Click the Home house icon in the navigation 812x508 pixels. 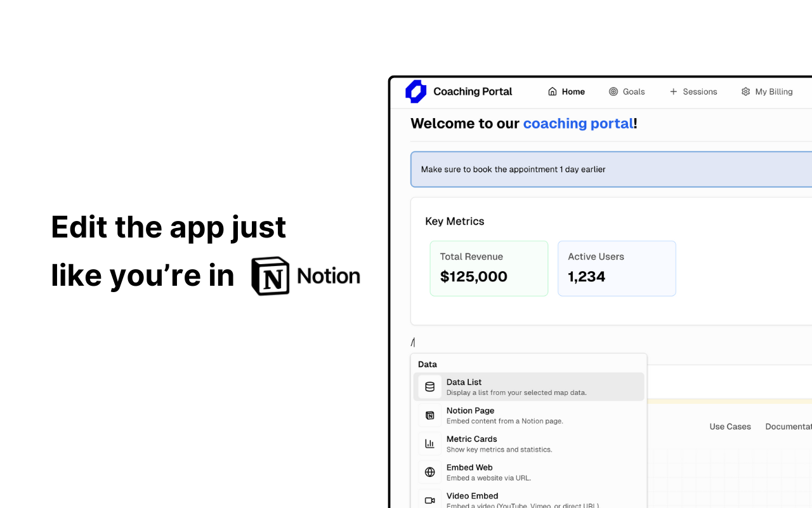(x=552, y=91)
